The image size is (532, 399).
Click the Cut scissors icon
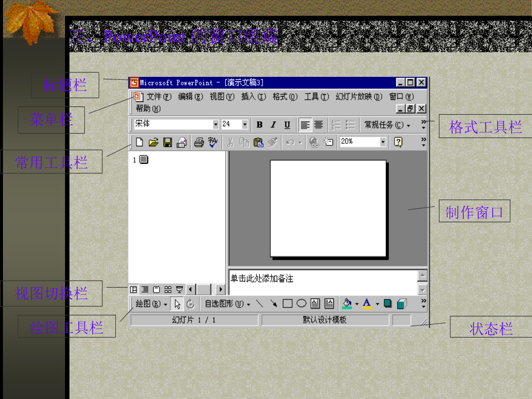pos(231,142)
